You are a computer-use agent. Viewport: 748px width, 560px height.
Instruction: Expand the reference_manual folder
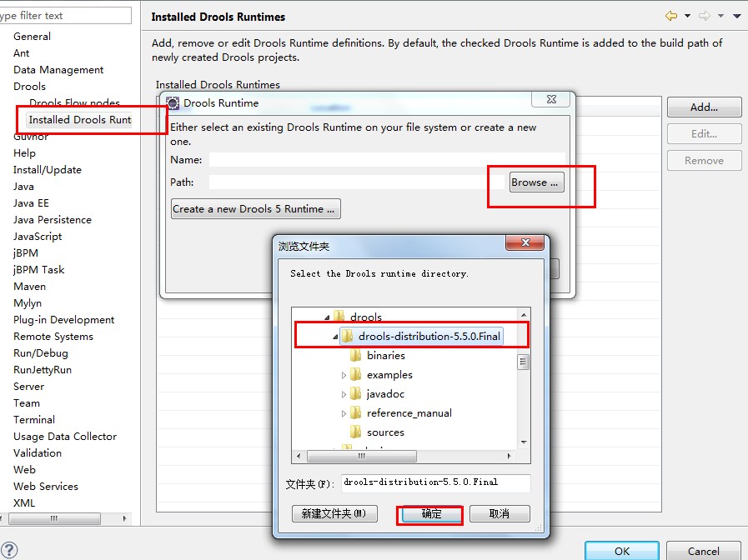(x=344, y=413)
